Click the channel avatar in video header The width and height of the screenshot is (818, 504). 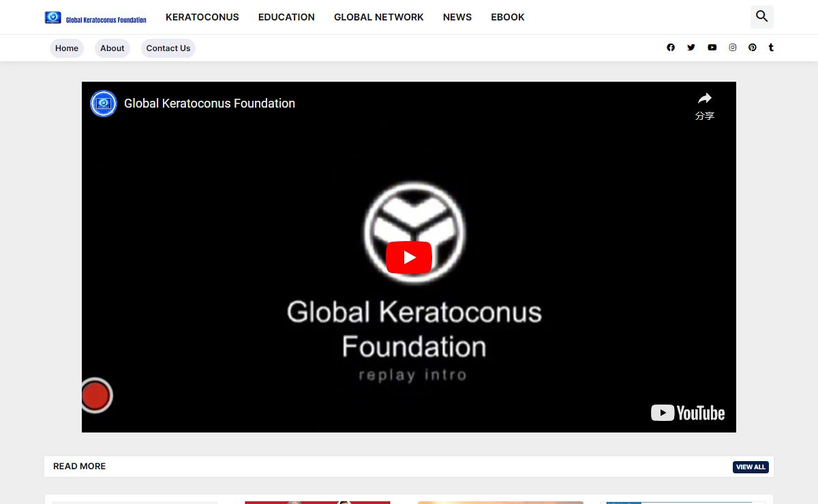104,104
